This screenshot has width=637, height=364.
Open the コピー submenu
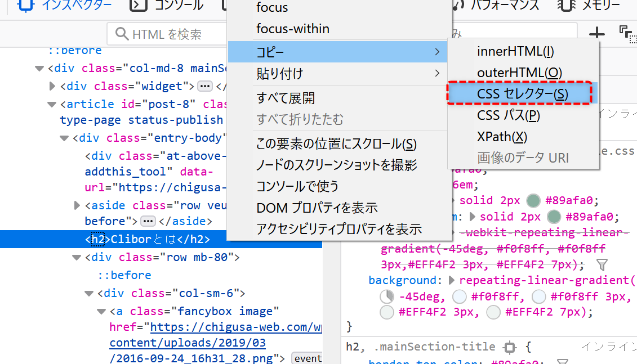(338, 52)
